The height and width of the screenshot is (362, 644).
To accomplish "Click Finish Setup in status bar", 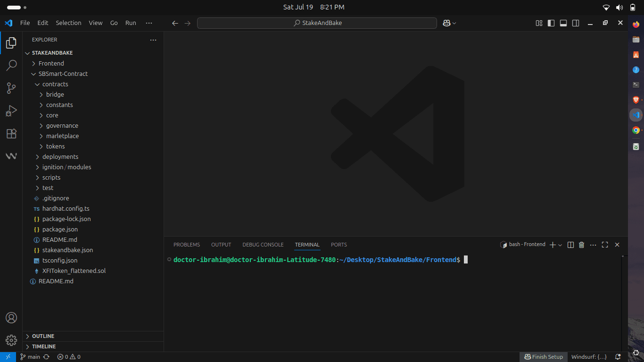I will tap(544, 357).
